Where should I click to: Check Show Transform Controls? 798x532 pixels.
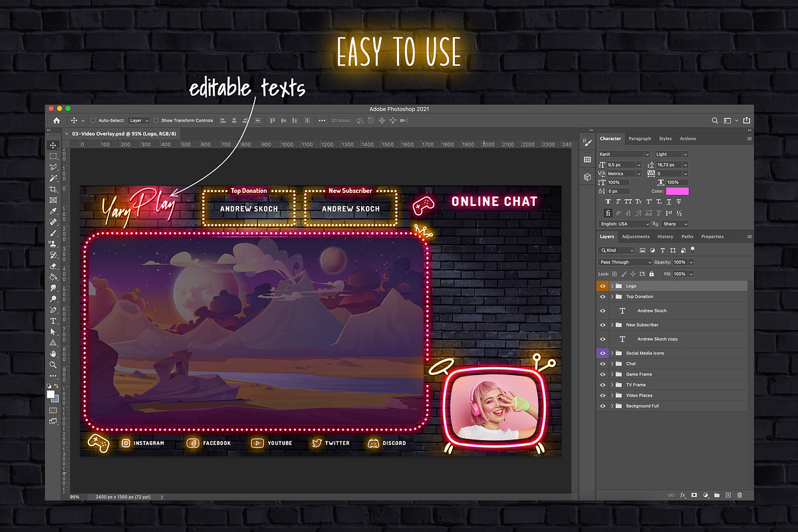156,121
